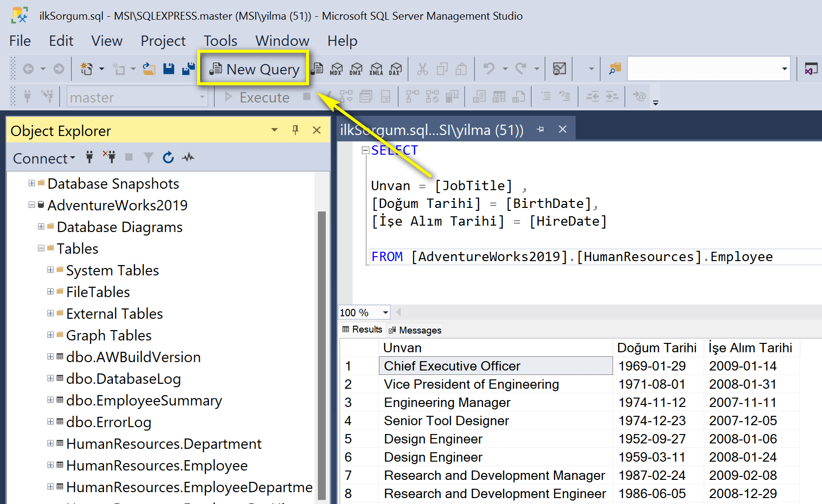Open the File menu
Image resolution: width=822 pixels, height=504 pixels.
(20, 41)
